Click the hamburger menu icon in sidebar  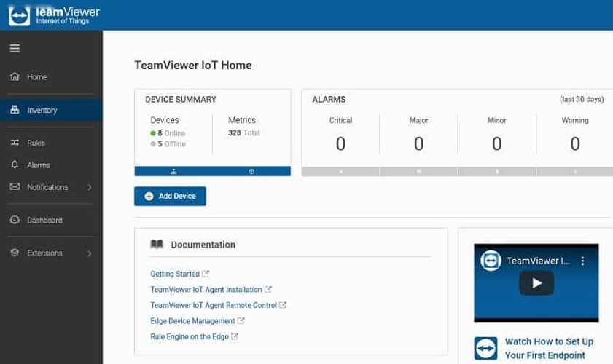click(x=15, y=49)
